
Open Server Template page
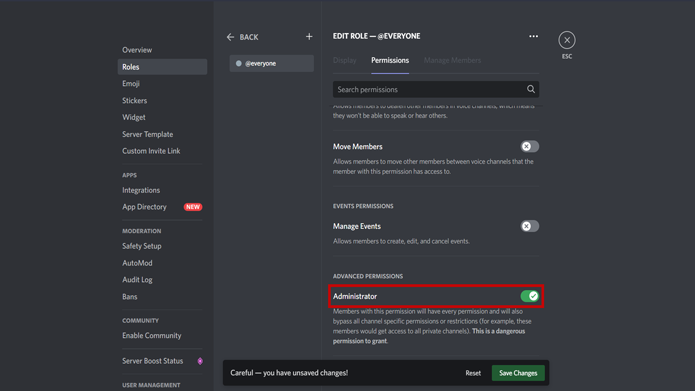(162, 134)
